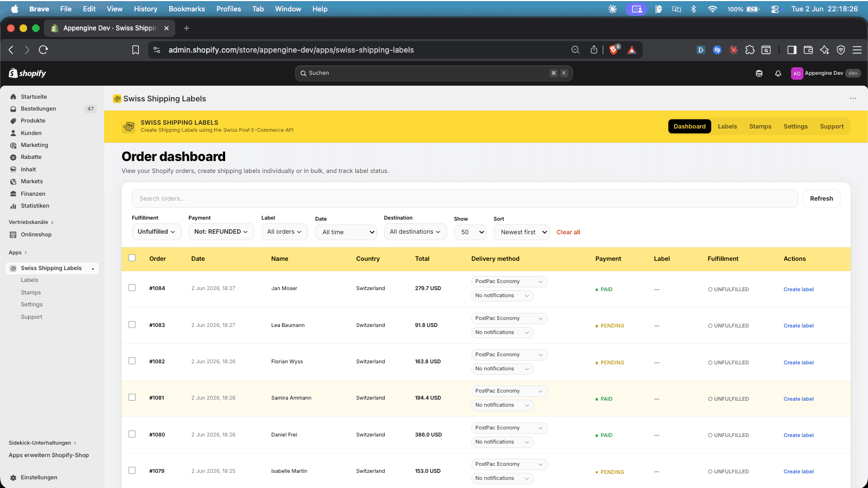Switch to the Labels tab in yellow banner
868x488 pixels.
[727, 126]
